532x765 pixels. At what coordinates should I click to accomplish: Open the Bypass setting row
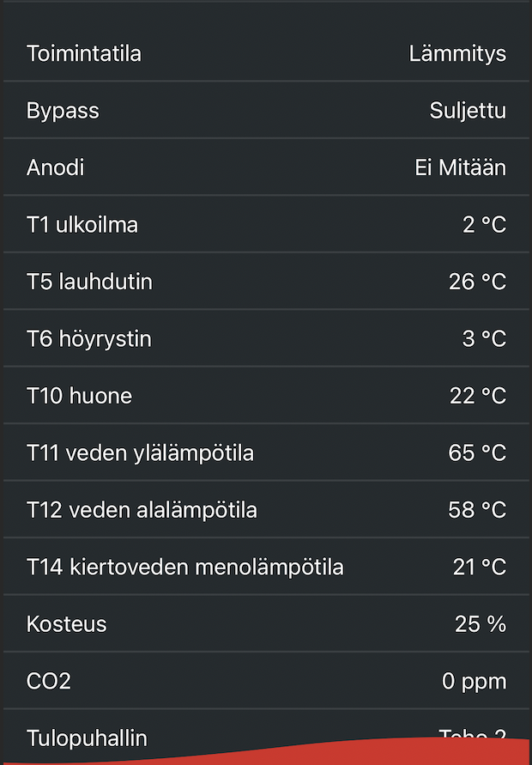coord(63,110)
